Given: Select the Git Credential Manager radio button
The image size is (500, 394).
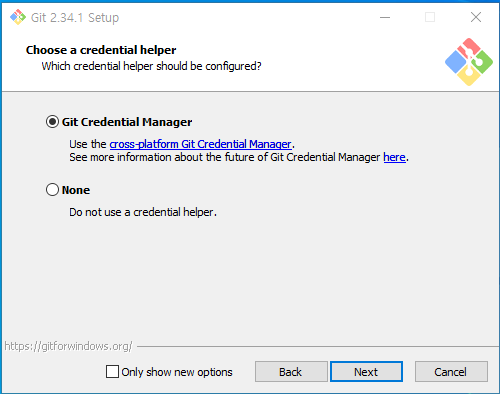Looking at the screenshot, I should click(52, 122).
